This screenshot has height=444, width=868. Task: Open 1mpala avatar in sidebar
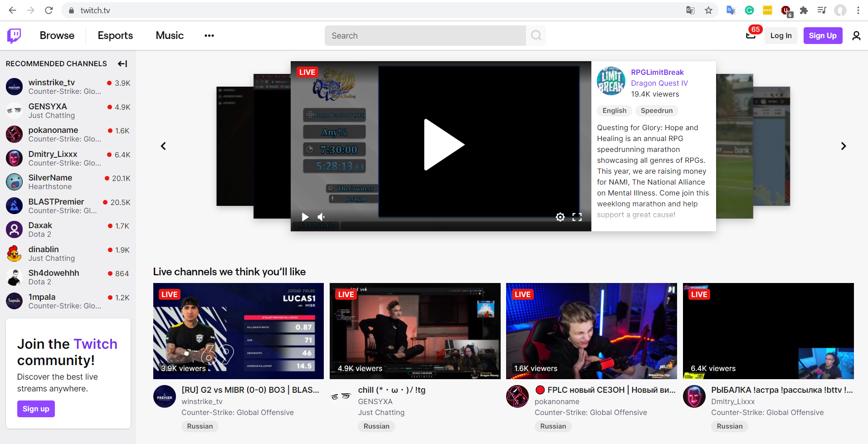14,301
